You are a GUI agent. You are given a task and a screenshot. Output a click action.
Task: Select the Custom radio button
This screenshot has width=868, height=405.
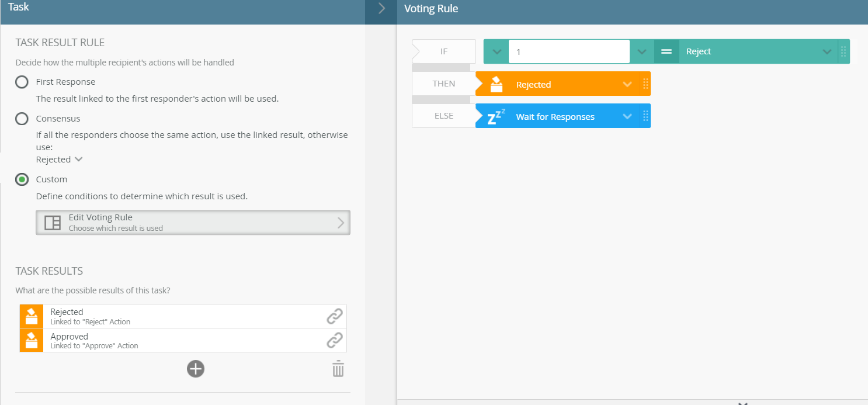22,179
